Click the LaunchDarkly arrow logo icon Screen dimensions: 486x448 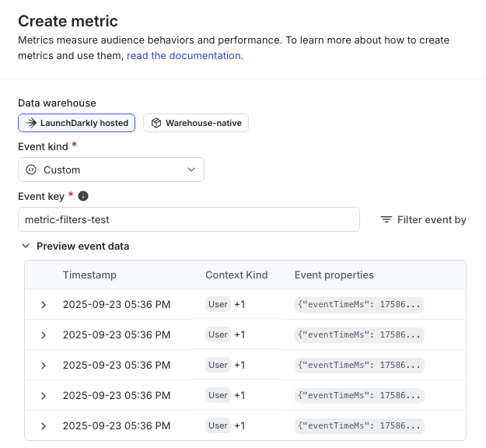(x=31, y=123)
